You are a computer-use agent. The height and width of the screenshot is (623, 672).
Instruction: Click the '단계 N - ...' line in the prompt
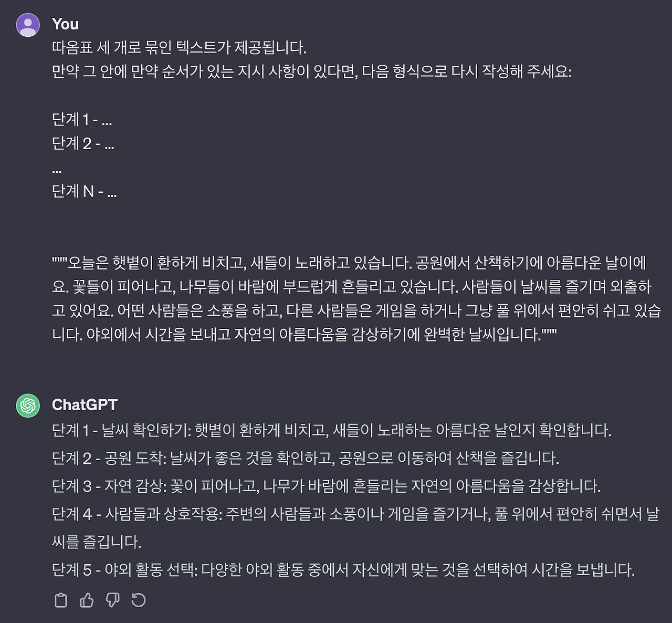(84, 191)
